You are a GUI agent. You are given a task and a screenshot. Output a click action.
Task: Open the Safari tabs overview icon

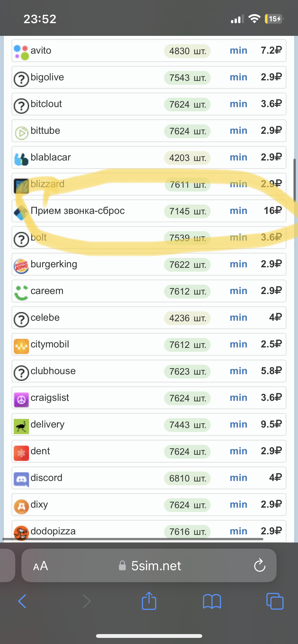(275, 601)
